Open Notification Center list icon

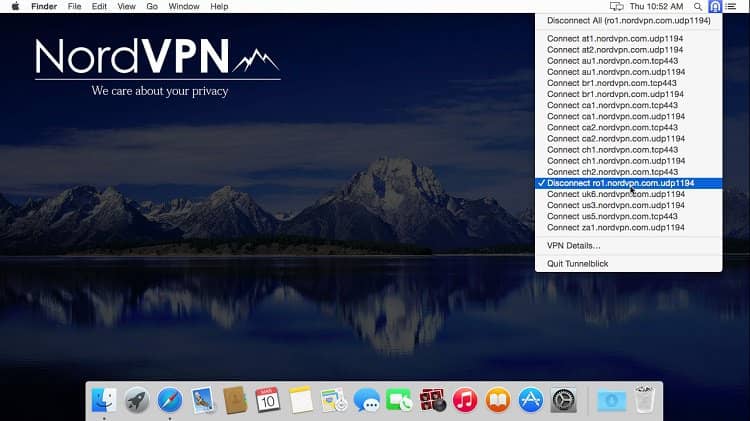coord(730,7)
